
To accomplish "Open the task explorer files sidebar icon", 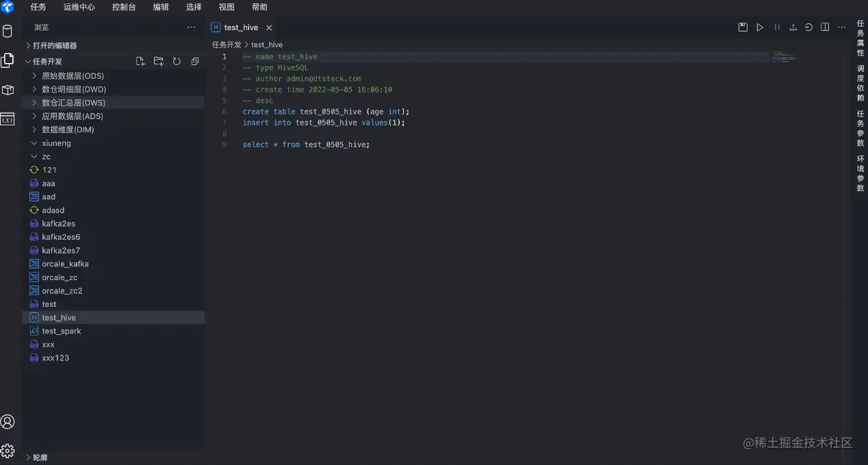I will tap(8, 60).
